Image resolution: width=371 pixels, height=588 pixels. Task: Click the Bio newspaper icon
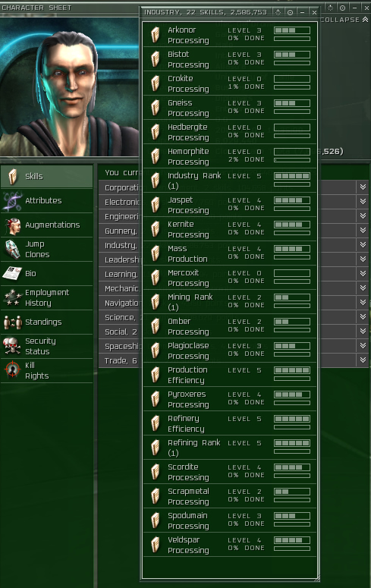click(12, 273)
